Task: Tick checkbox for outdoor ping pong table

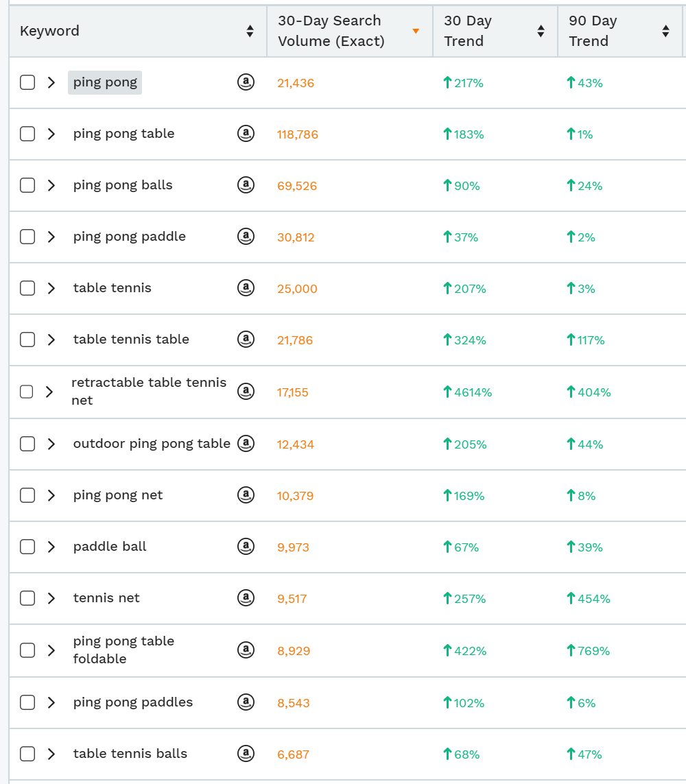Action: (27, 444)
